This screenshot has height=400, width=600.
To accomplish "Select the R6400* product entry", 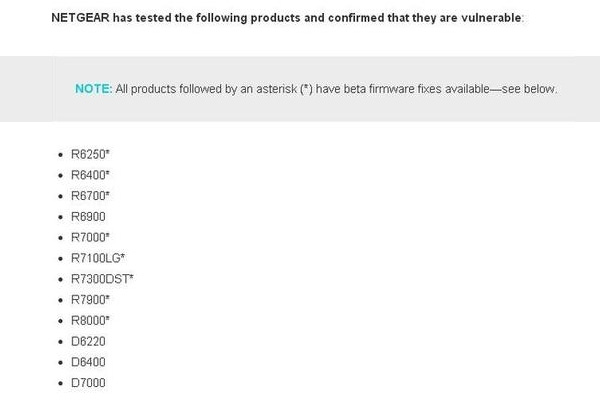I will [x=90, y=175].
